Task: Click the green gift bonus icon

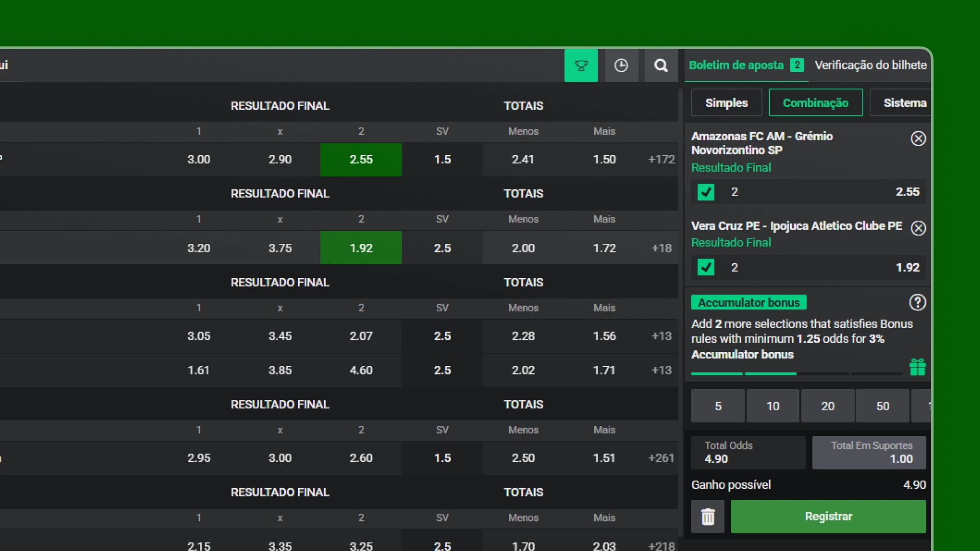Action: [917, 367]
